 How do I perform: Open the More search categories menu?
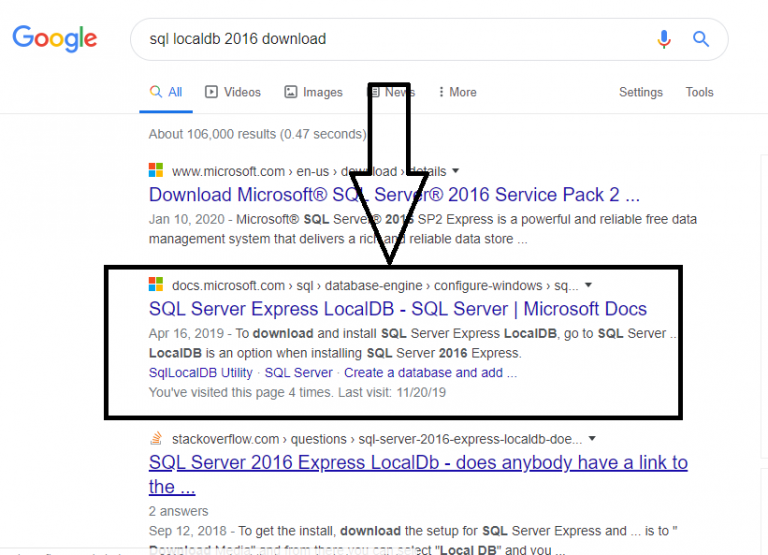(x=457, y=92)
